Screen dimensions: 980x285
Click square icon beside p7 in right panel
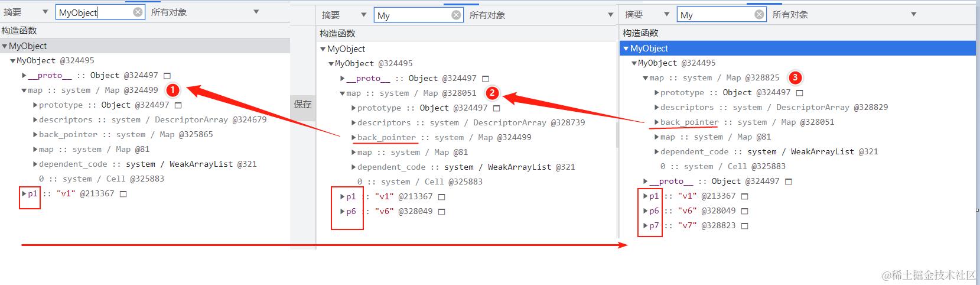pyautogui.click(x=745, y=226)
